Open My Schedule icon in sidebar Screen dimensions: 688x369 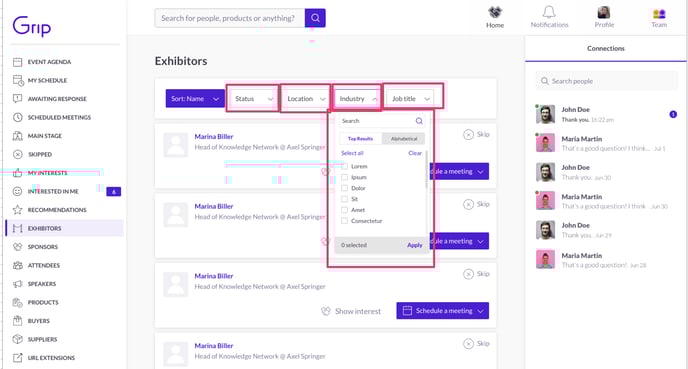(18, 80)
